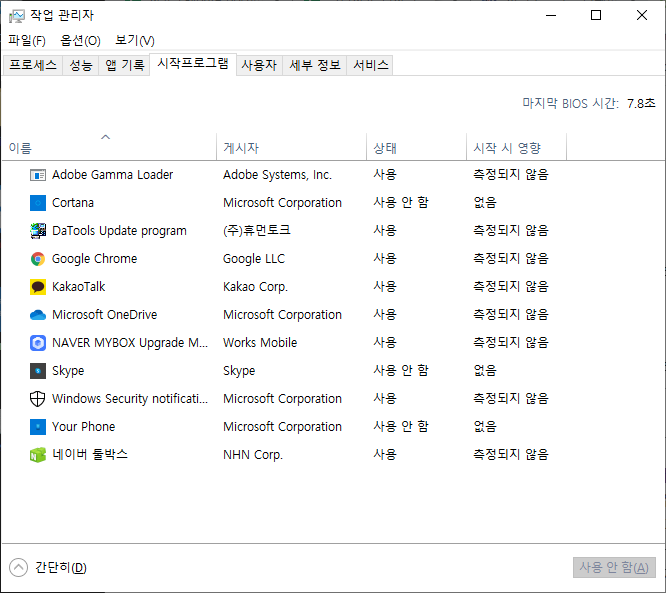Collapse view with 간단히 arrow icon
666x593 pixels.
point(18,568)
